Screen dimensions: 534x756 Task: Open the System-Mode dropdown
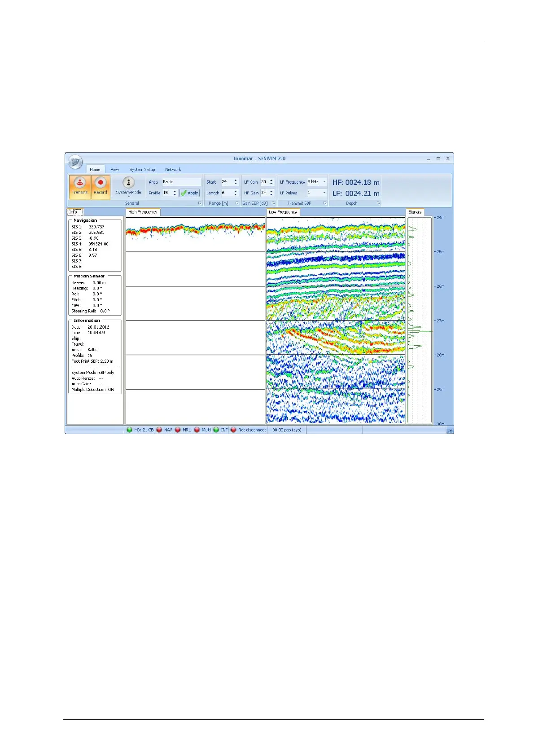129,187
